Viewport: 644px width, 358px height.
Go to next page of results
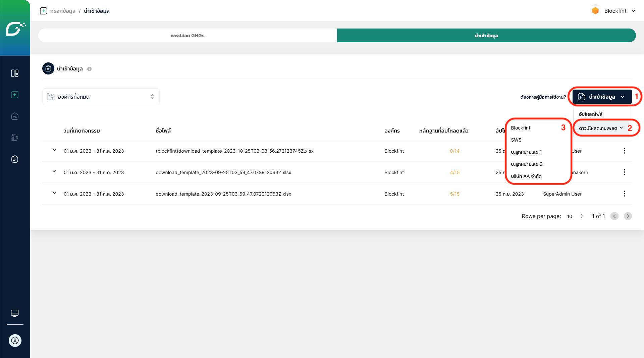click(628, 216)
